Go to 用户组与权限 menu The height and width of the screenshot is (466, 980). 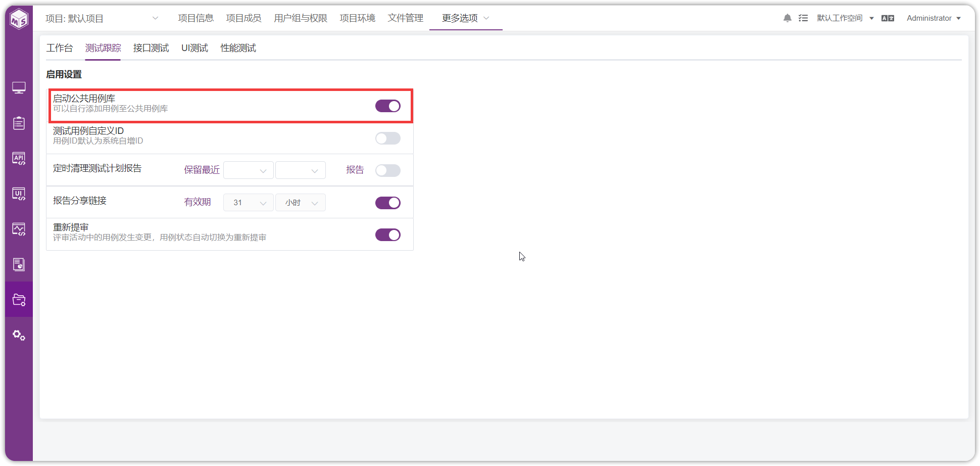pos(301,18)
